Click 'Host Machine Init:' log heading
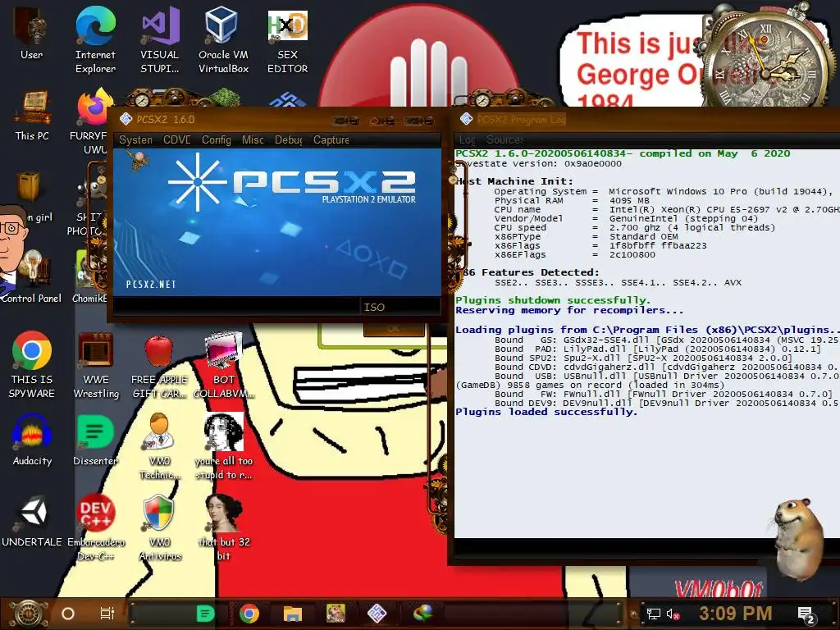Image resolution: width=840 pixels, height=630 pixels. [514, 181]
